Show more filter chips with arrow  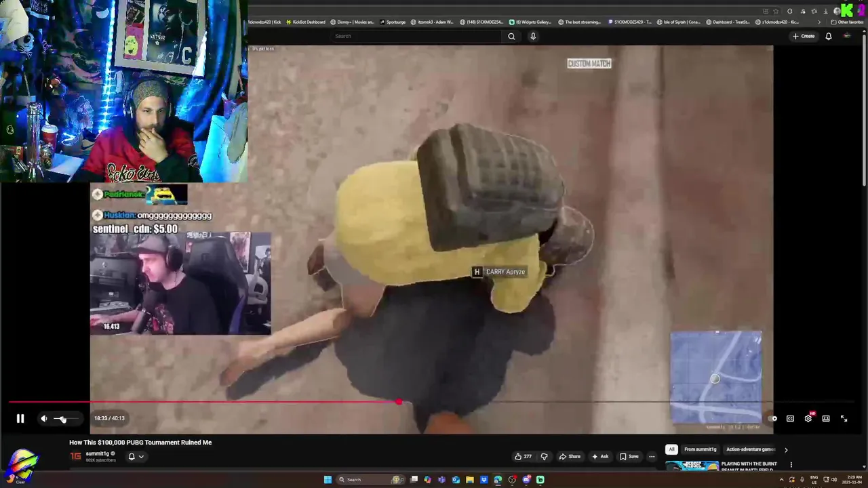point(786,449)
